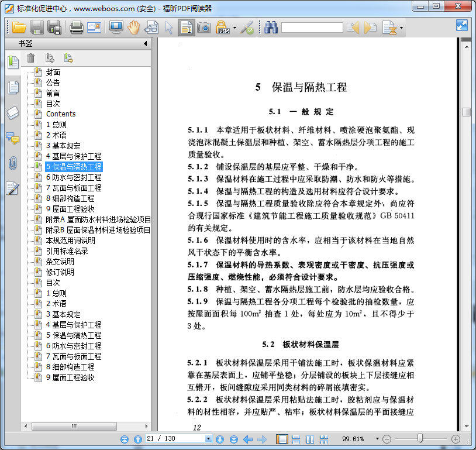Open the 公告 bookmark
The height and width of the screenshot is (450, 476).
53,83
